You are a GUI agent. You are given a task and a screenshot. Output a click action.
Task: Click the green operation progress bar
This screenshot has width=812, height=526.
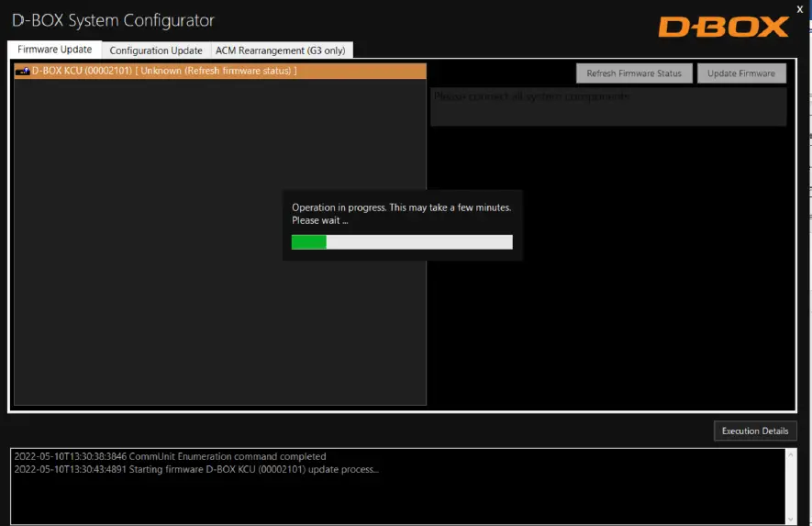click(402, 242)
